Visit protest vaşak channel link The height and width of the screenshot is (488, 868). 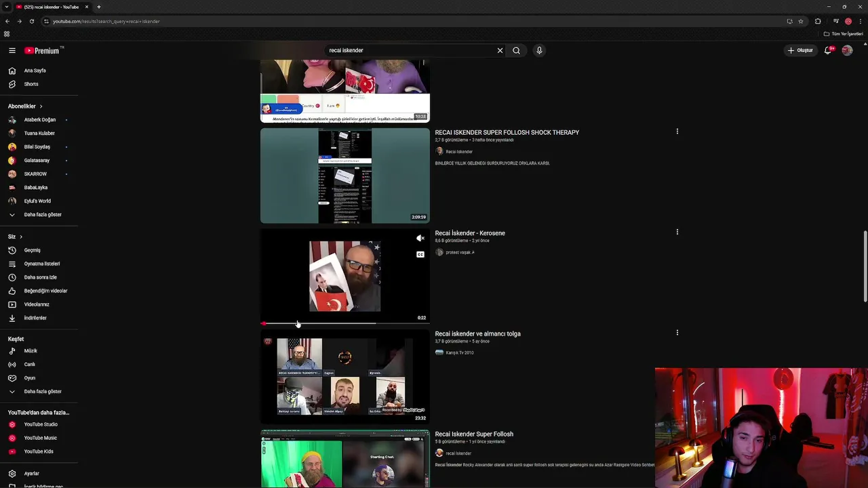point(460,252)
